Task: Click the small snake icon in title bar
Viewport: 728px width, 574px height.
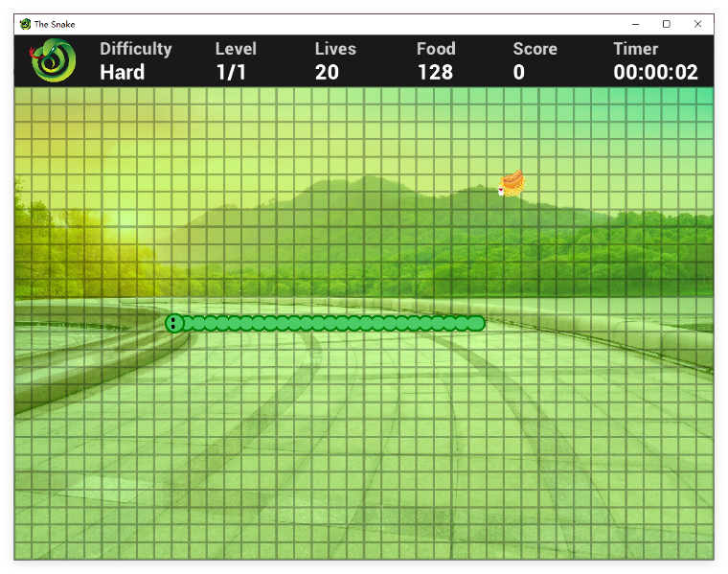Action: 26,24
